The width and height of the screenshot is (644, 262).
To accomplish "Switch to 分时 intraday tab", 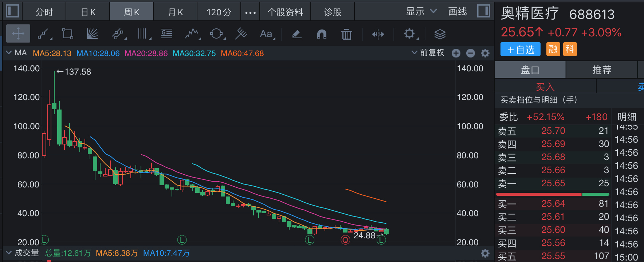I will 44,12.
